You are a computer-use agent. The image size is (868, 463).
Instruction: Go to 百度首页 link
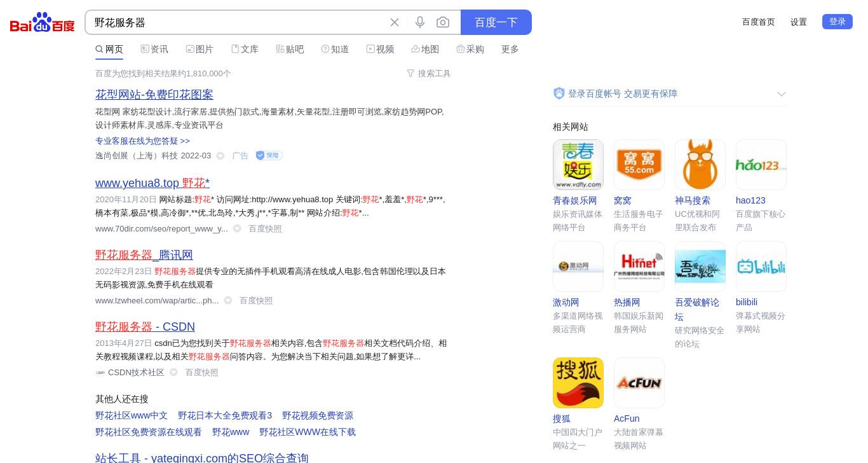(759, 22)
